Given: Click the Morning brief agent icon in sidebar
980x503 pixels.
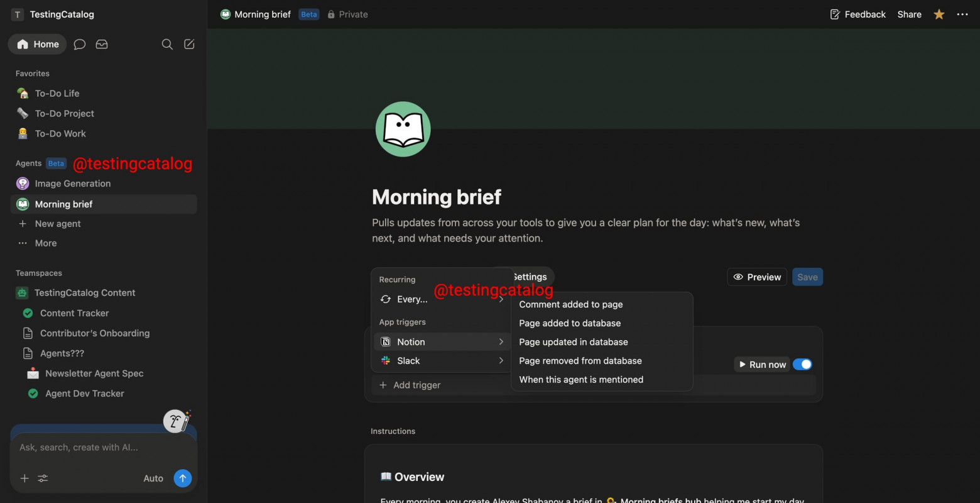Looking at the screenshot, I should tap(22, 204).
